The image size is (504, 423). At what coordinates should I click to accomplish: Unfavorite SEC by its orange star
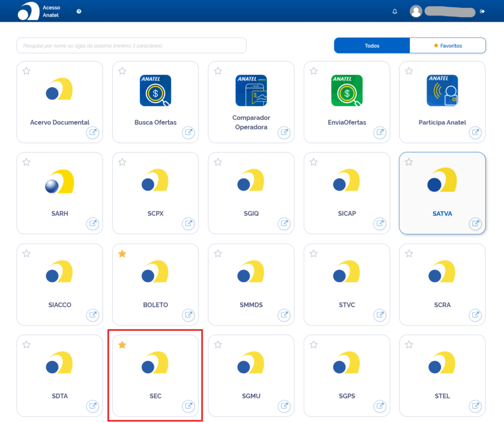coord(122,345)
